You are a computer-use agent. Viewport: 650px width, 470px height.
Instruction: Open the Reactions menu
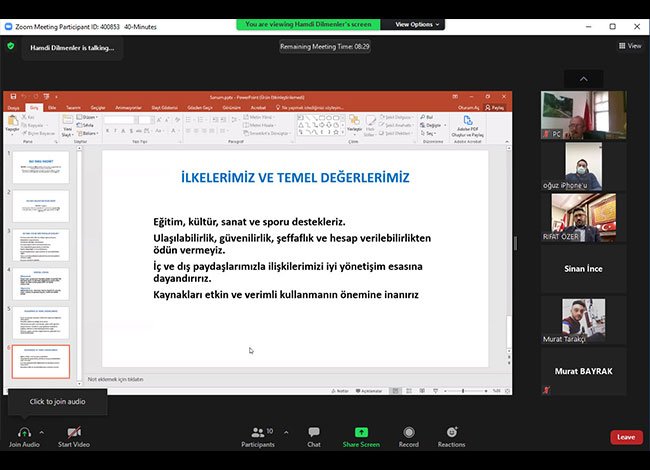coord(451,437)
